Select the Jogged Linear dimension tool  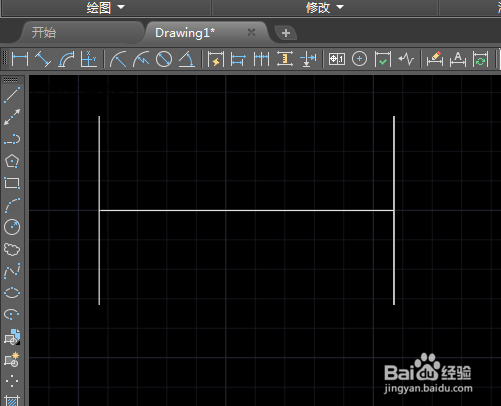406,59
